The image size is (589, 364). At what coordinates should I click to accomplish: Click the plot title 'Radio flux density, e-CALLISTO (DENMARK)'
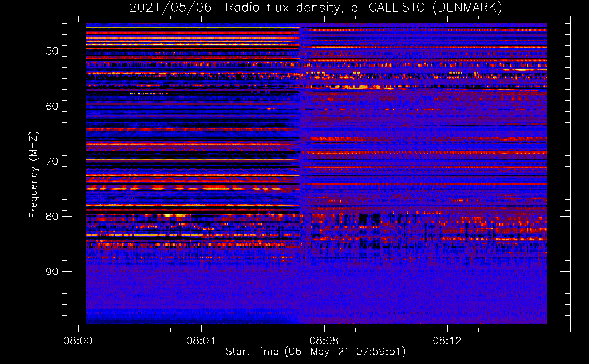tap(363, 7)
